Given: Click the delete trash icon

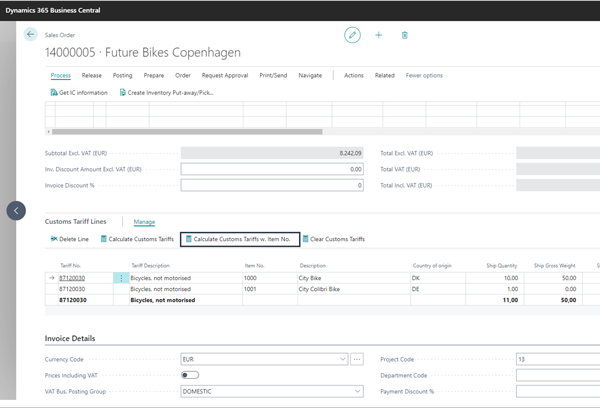Looking at the screenshot, I should click(404, 35).
